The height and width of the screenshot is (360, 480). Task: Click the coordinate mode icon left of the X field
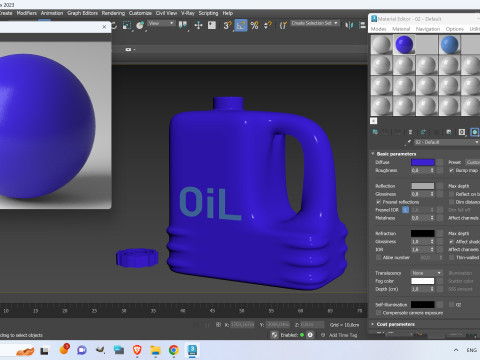218,324
